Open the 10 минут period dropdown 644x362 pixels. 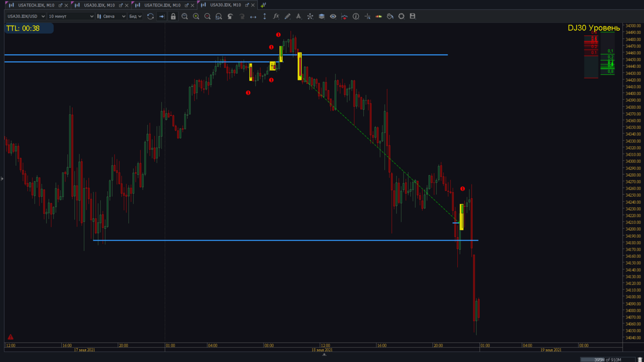pos(70,16)
